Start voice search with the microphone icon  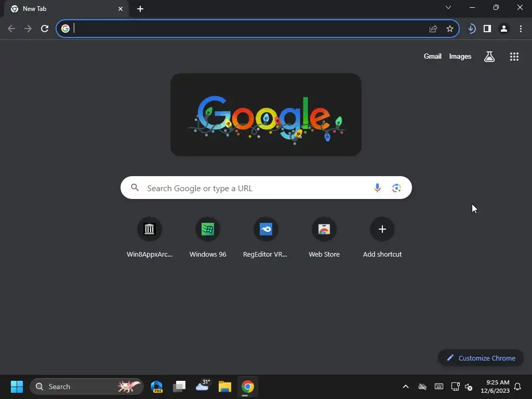377,188
